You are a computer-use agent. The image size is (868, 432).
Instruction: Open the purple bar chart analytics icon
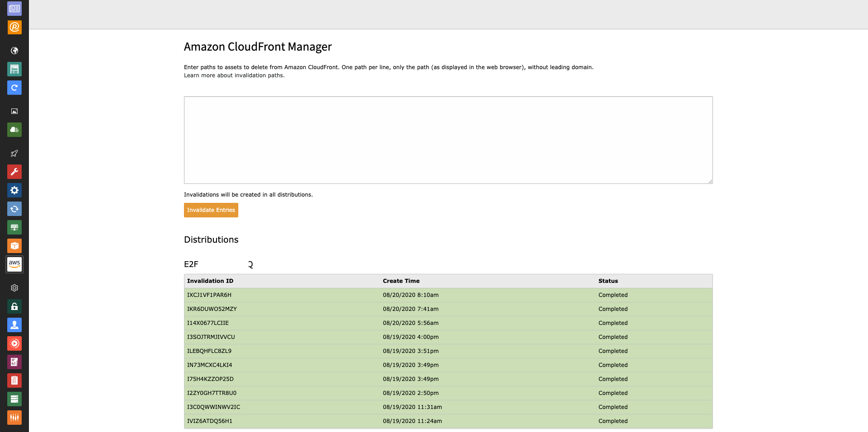tap(14, 362)
